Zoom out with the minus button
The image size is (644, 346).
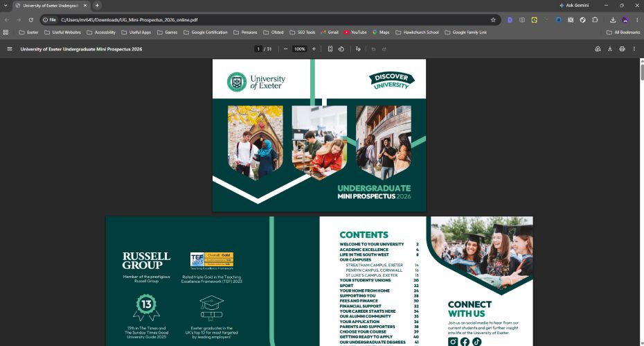[x=285, y=49]
